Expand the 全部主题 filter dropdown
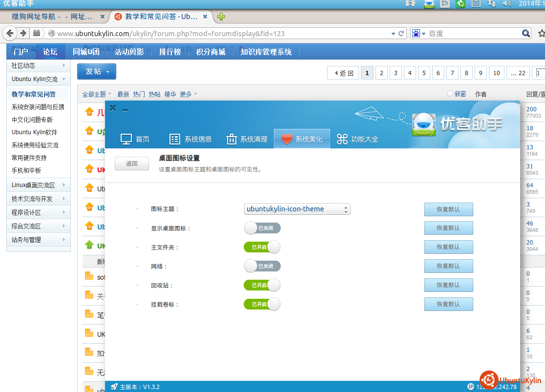545x392 pixels. click(97, 94)
